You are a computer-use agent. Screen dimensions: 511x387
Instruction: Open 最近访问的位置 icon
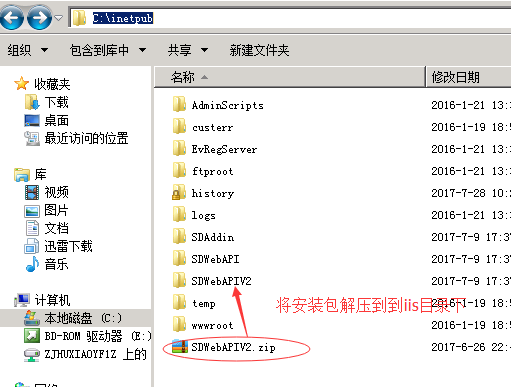pos(32,138)
